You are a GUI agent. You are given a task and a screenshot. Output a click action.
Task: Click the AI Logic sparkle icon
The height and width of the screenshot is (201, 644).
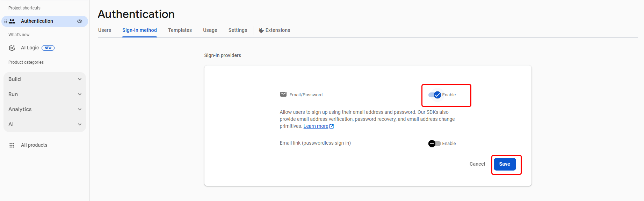click(12, 48)
